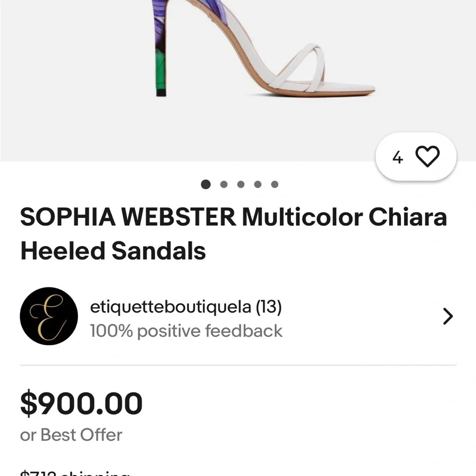This screenshot has height=476, width=476.
Task: Open the SOPHIA WEBSTER listing title
Action: pyautogui.click(x=233, y=233)
